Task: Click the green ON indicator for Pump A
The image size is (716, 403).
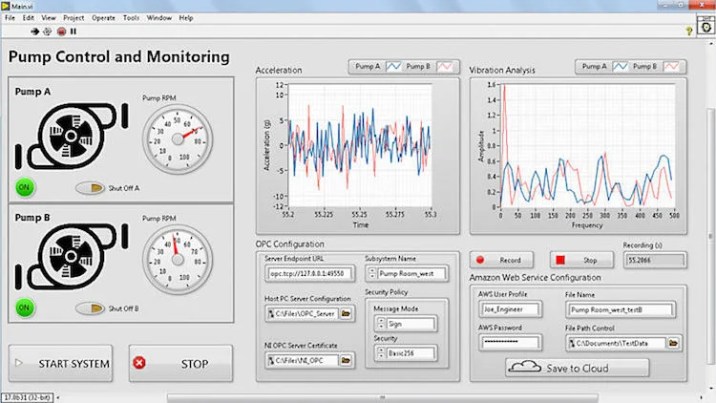Action: point(25,187)
